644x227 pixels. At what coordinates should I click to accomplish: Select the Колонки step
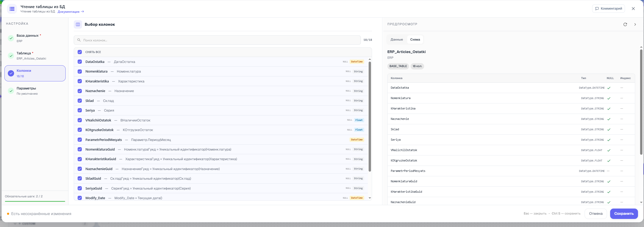coord(35,73)
